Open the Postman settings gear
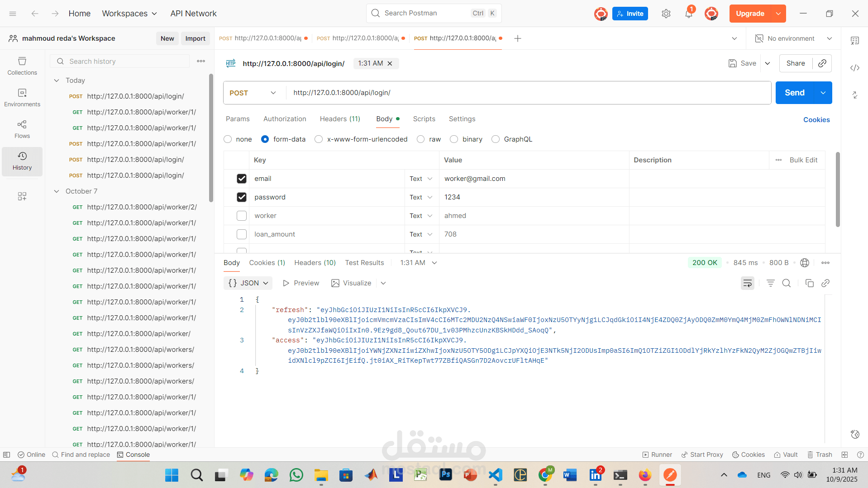 (x=666, y=14)
